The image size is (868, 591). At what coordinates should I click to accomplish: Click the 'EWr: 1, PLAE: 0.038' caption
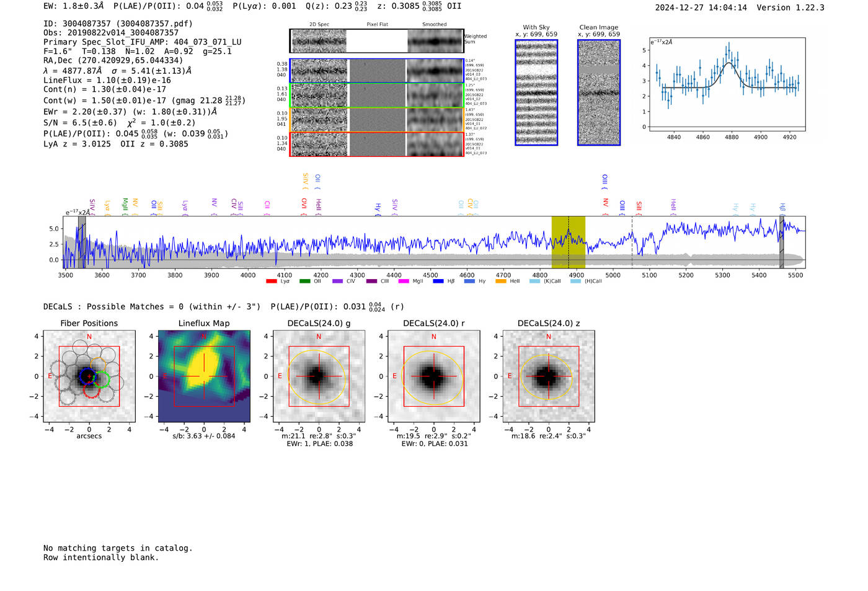319,443
